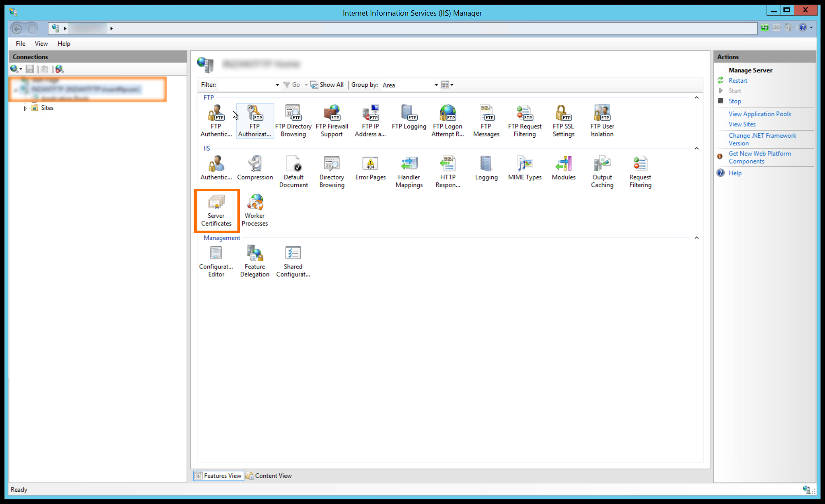This screenshot has height=504, width=825.
Task: Open IIS Authentication feature
Action: click(216, 168)
